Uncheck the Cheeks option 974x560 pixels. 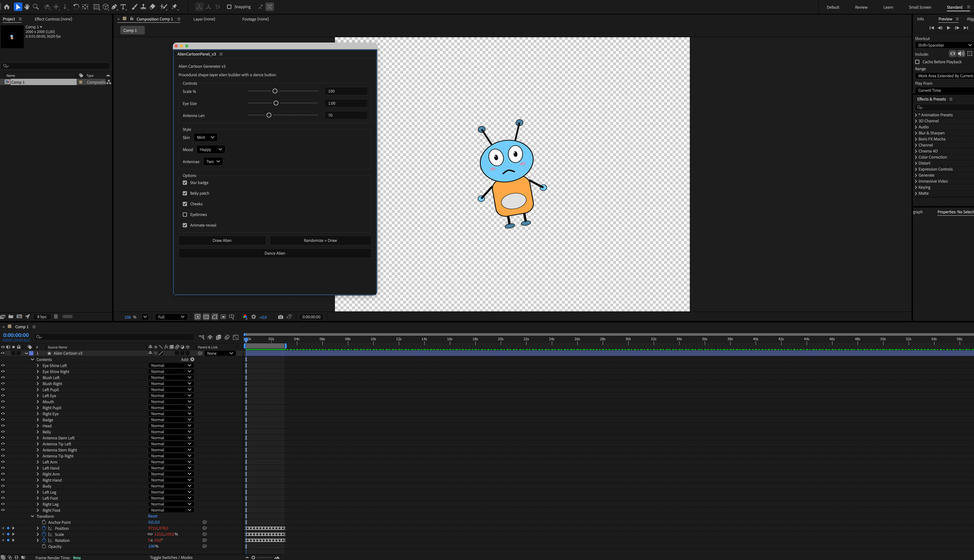(185, 204)
